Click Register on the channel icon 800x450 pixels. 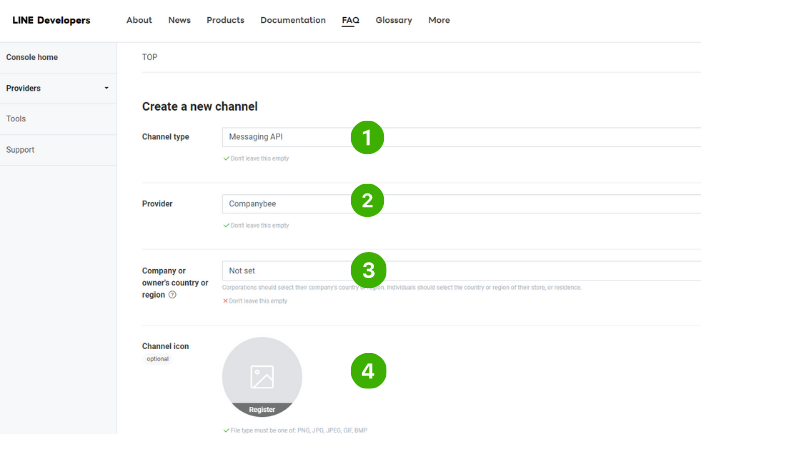[262, 409]
